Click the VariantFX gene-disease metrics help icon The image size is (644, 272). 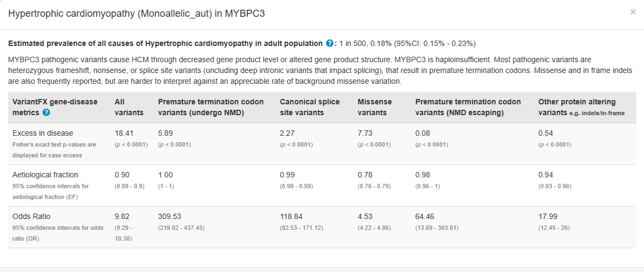tap(46, 112)
